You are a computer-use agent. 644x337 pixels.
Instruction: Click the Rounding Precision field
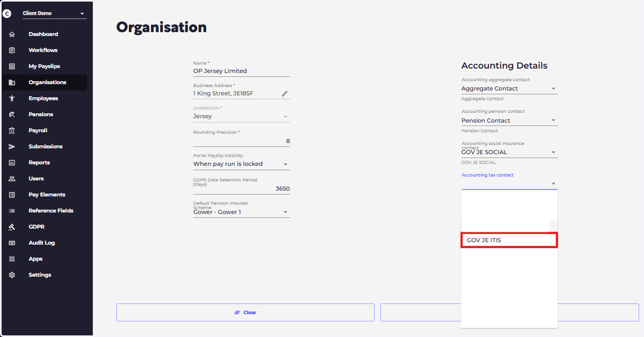click(241, 141)
